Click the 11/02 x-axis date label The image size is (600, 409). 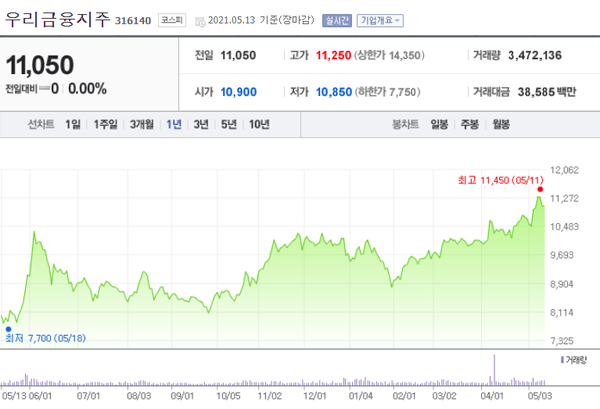tap(270, 396)
